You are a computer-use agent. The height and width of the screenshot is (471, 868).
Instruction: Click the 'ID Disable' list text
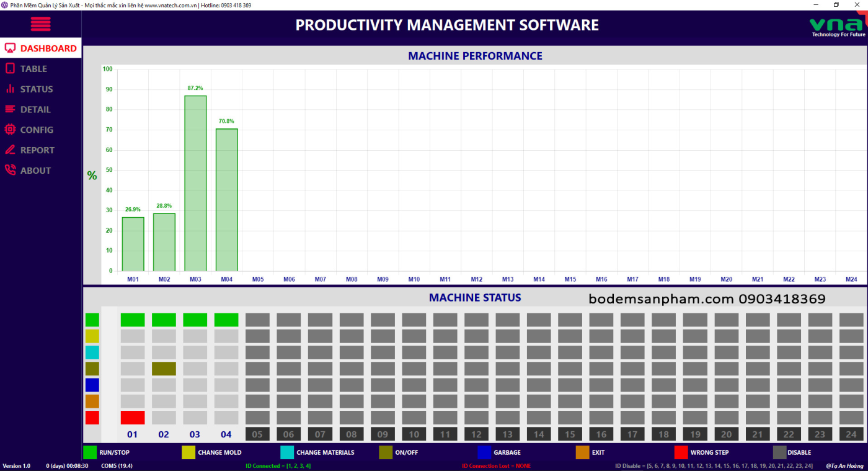pos(714,466)
